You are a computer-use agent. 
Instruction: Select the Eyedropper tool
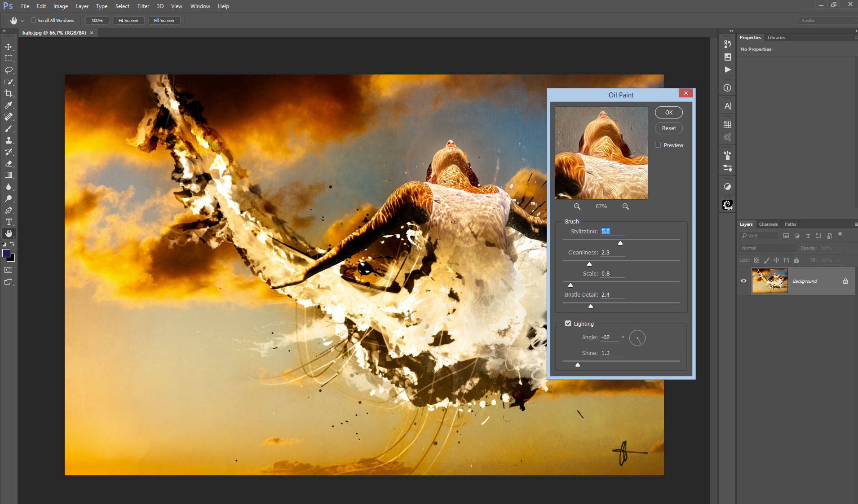[x=9, y=105]
